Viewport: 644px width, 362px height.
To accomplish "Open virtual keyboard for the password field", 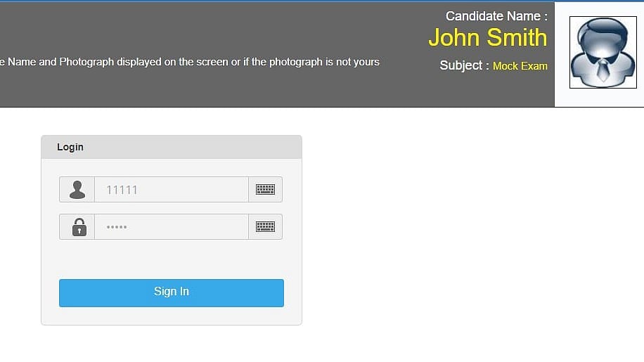I will coord(265,227).
